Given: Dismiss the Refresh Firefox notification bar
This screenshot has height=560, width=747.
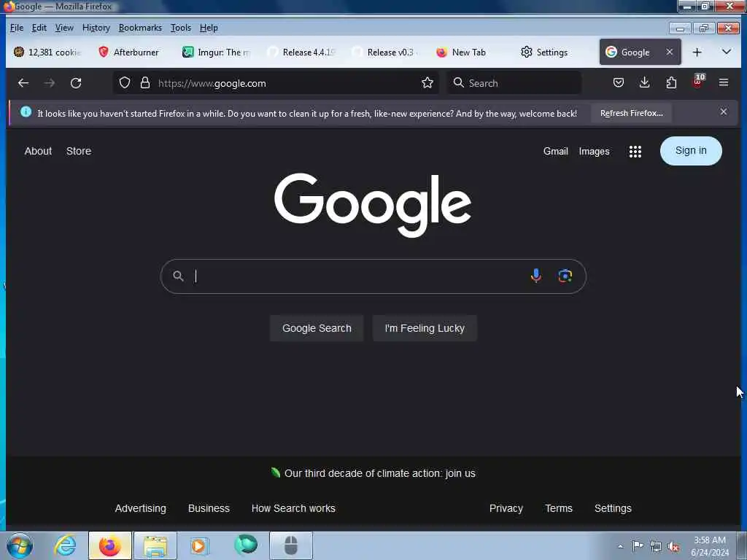Looking at the screenshot, I should pyautogui.click(x=724, y=112).
